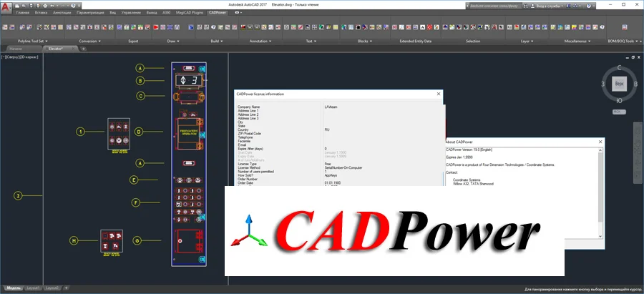This screenshot has width=644, height=294.
Task: Switch to the Layout2 tab
Action: coord(52,288)
